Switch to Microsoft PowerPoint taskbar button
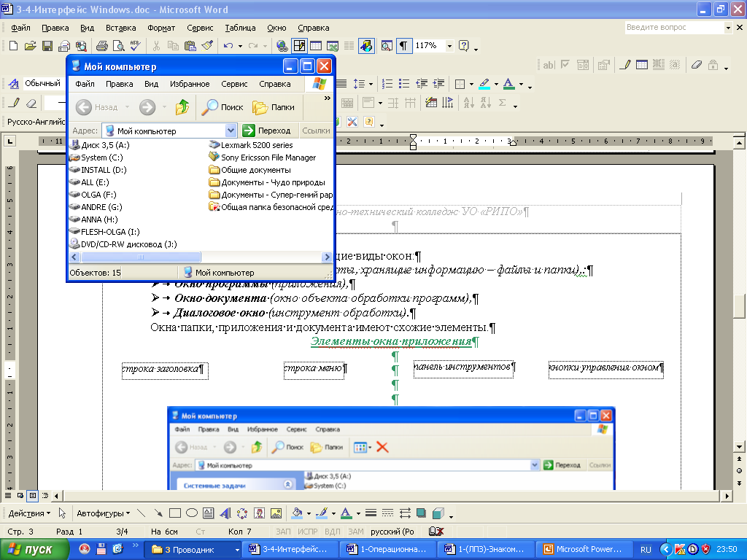The height and width of the screenshot is (560, 747). point(583,549)
